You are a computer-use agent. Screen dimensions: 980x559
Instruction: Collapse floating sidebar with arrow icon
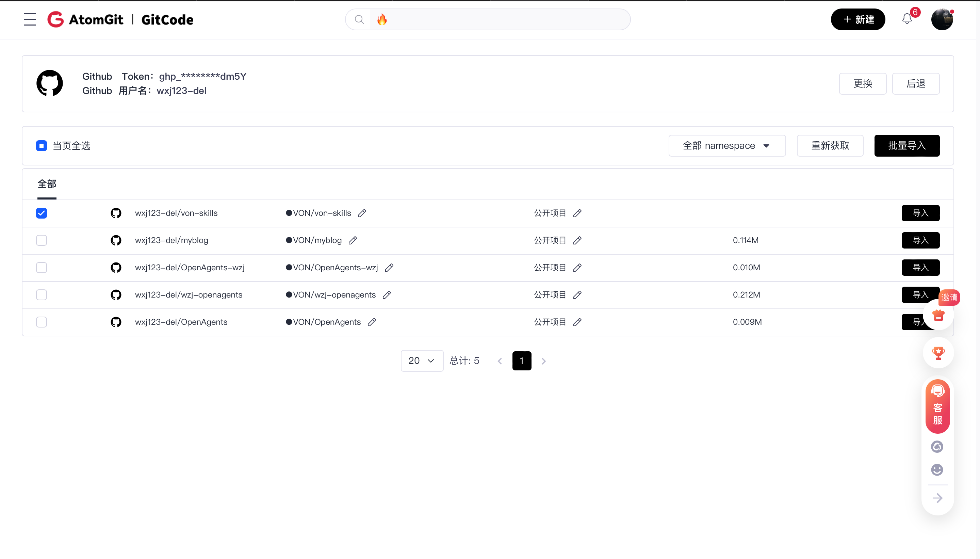[937, 498]
